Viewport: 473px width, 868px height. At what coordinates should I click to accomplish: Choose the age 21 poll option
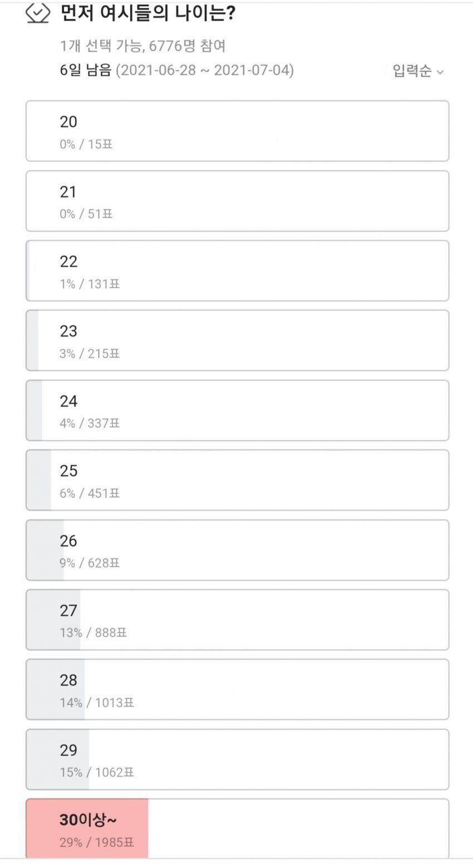[237, 201]
